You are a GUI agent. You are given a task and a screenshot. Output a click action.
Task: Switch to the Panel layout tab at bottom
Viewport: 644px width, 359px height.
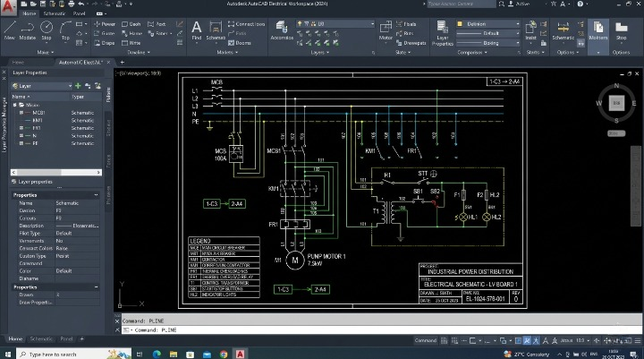[x=68, y=339]
